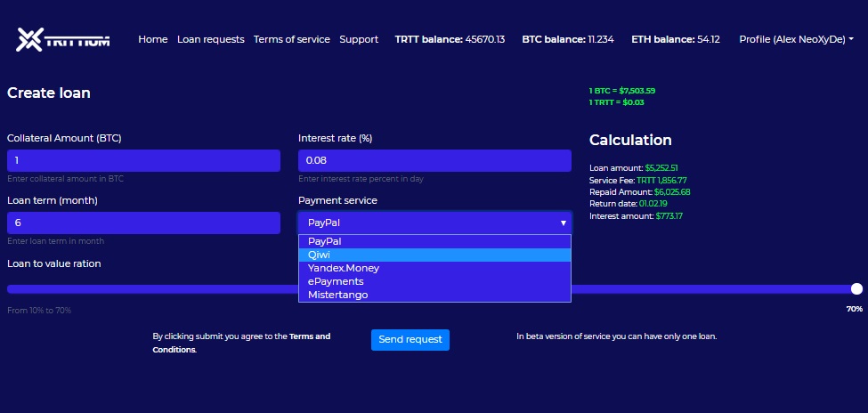868x413 pixels.
Task: Click the 1 BTC = $7,503.59 rate
Action: point(621,91)
